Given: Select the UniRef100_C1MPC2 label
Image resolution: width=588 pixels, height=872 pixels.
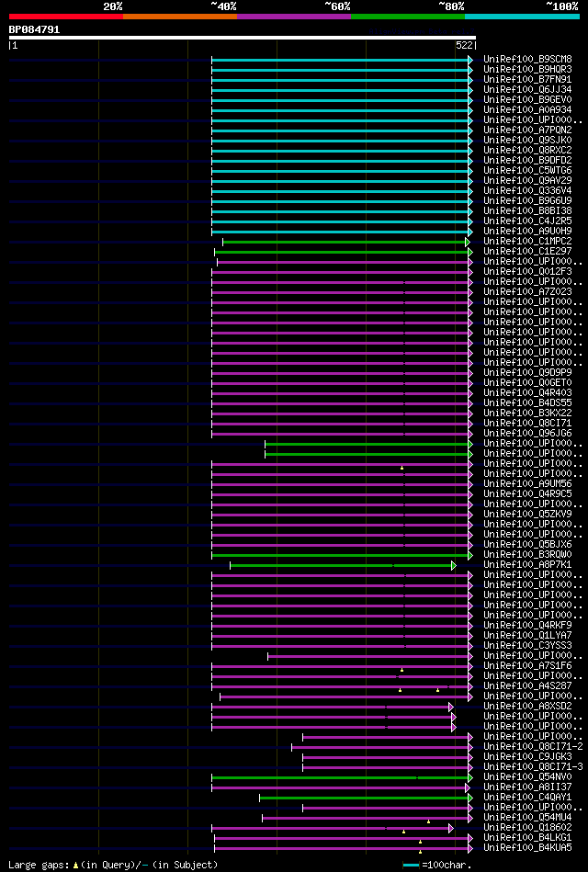Looking at the screenshot, I should tap(527, 242).
